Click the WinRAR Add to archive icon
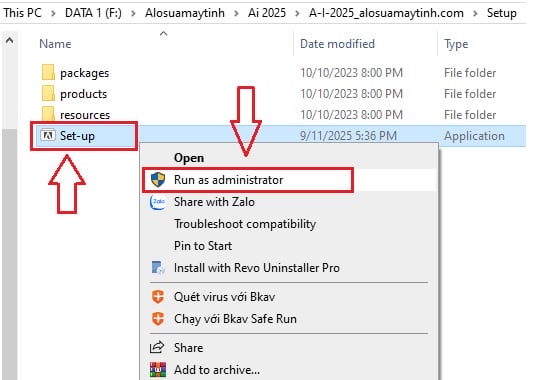This screenshot has width=534, height=380. click(x=158, y=369)
